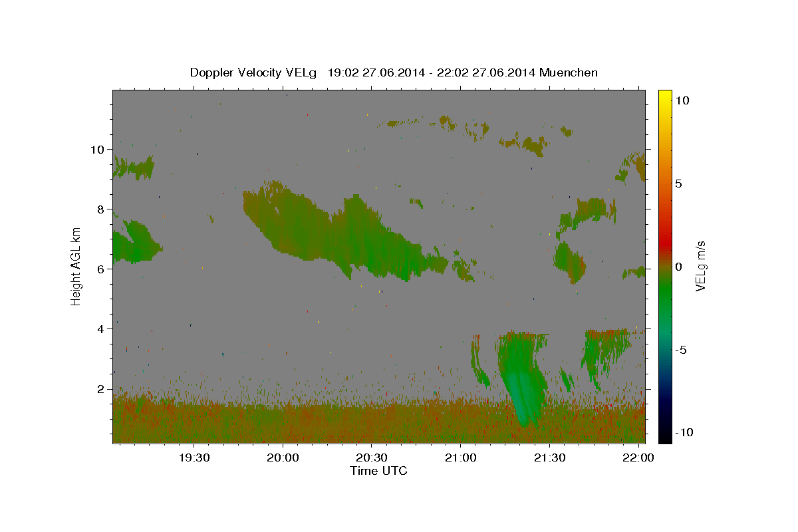Click the Time UTC axis title
798x532 pixels.
click(x=379, y=471)
